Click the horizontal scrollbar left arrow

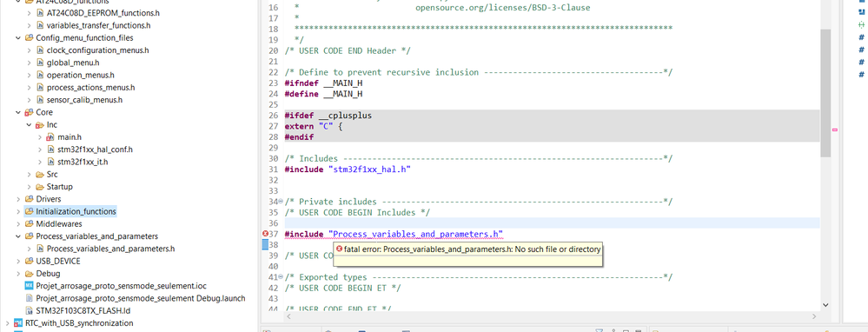tap(288, 316)
